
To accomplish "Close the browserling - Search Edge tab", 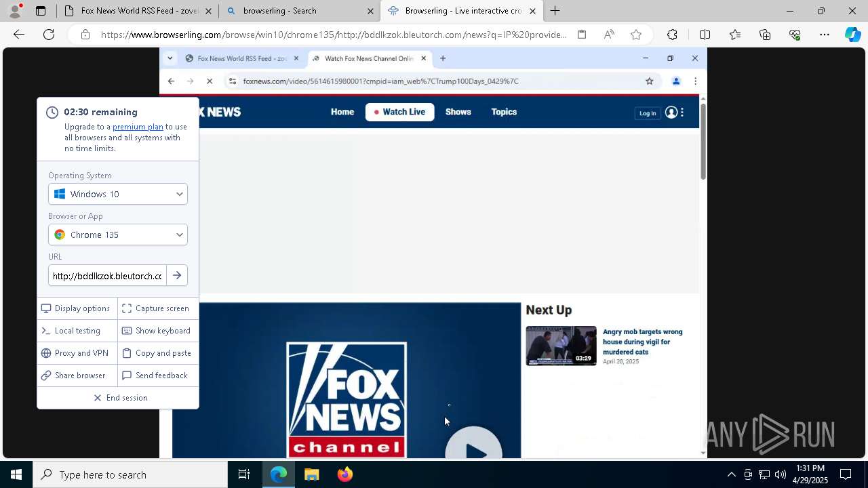I will click(370, 11).
